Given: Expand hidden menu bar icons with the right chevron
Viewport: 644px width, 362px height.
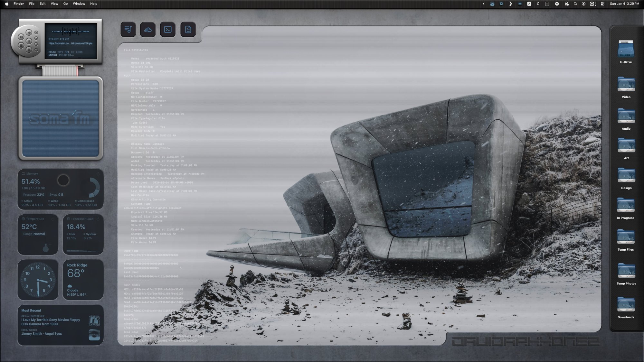Looking at the screenshot, I should 511,4.
